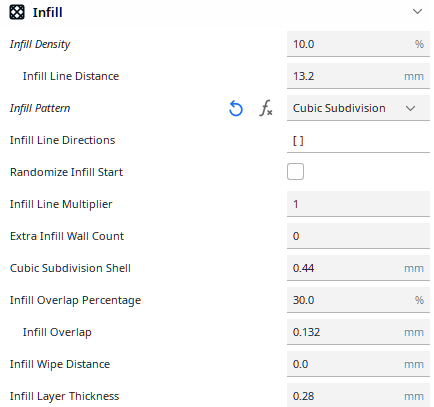Click the Infill Overlap Percentage field
The width and height of the screenshot is (434, 407).
click(x=358, y=300)
